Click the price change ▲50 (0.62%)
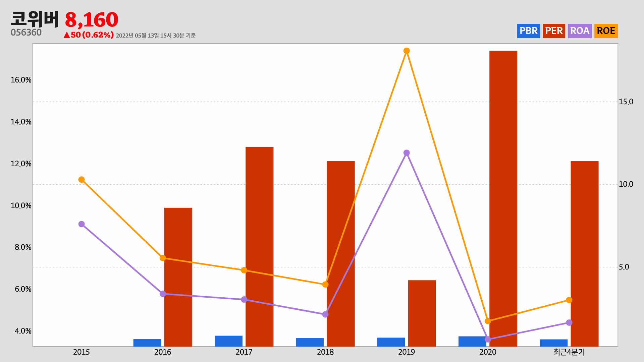This screenshot has height=362, width=644. pyautogui.click(x=89, y=35)
